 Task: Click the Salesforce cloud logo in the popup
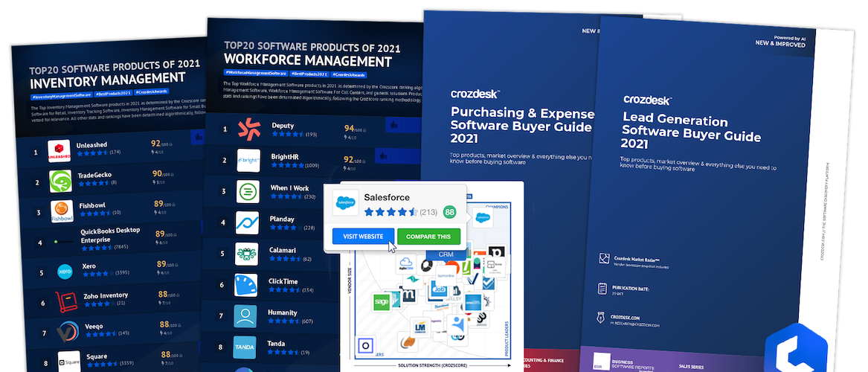coord(346,202)
